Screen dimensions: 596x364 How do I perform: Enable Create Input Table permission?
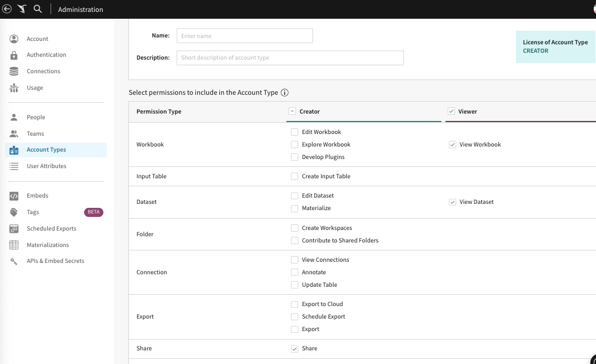pyautogui.click(x=294, y=177)
